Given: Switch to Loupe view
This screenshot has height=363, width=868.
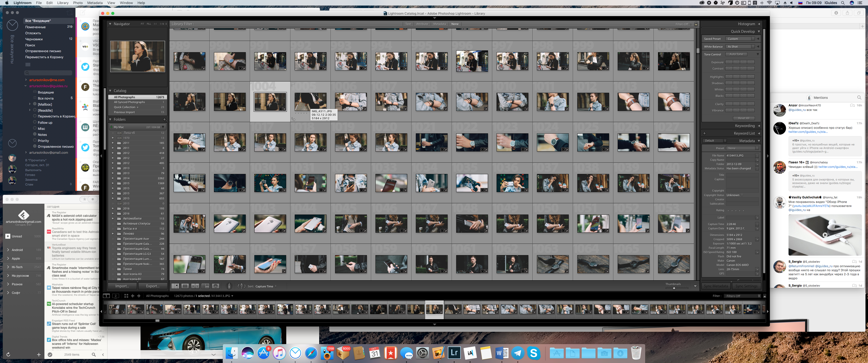Looking at the screenshot, I should point(185,286).
